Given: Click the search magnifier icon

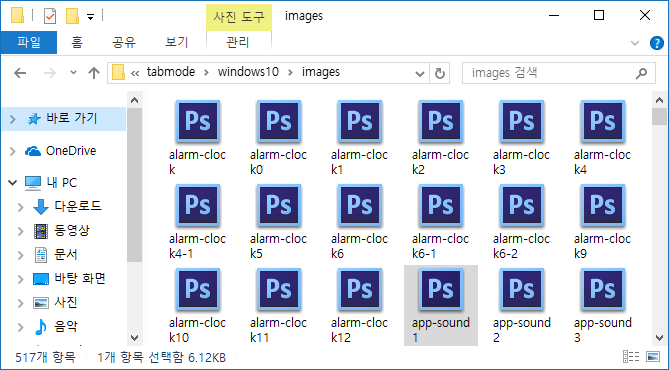Looking at the screenshot, I should (x=641, y=73).
